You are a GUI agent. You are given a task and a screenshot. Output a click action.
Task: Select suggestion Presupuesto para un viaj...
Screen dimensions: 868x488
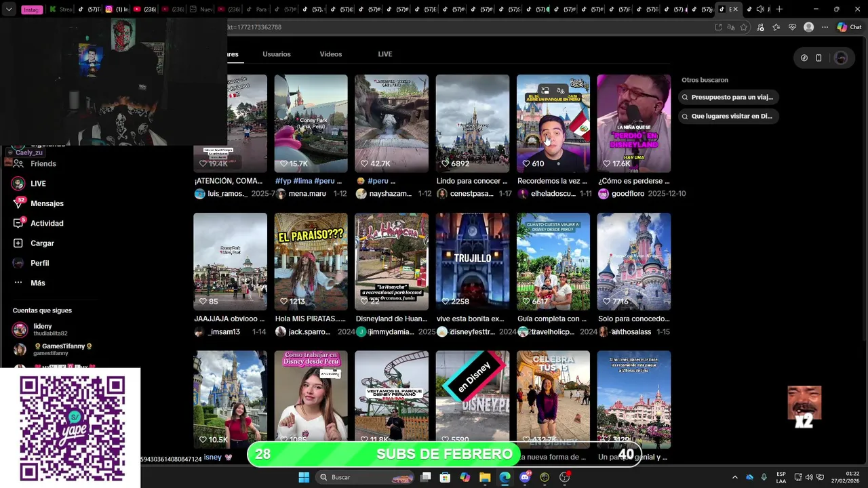(729, 98)
